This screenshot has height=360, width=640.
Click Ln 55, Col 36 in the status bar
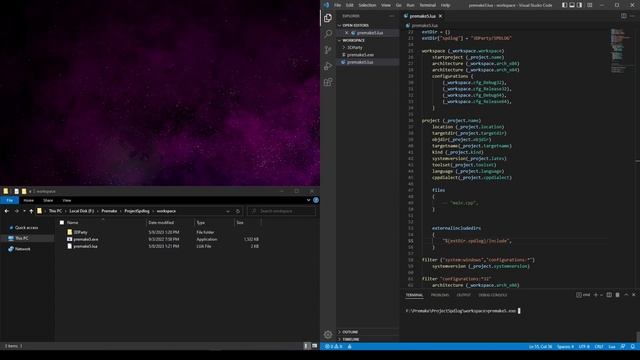pos(540,347)
